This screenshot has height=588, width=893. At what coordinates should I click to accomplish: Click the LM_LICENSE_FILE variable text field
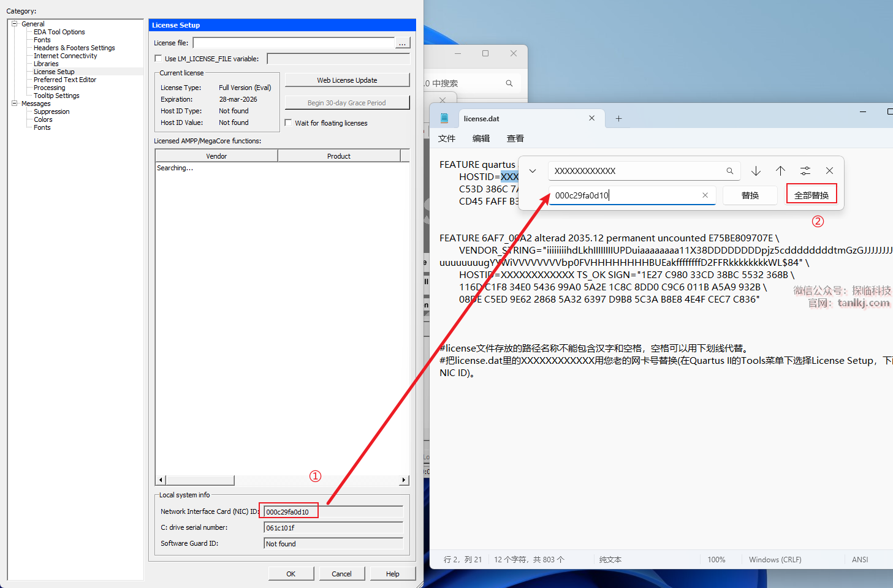tap(338, 59)
